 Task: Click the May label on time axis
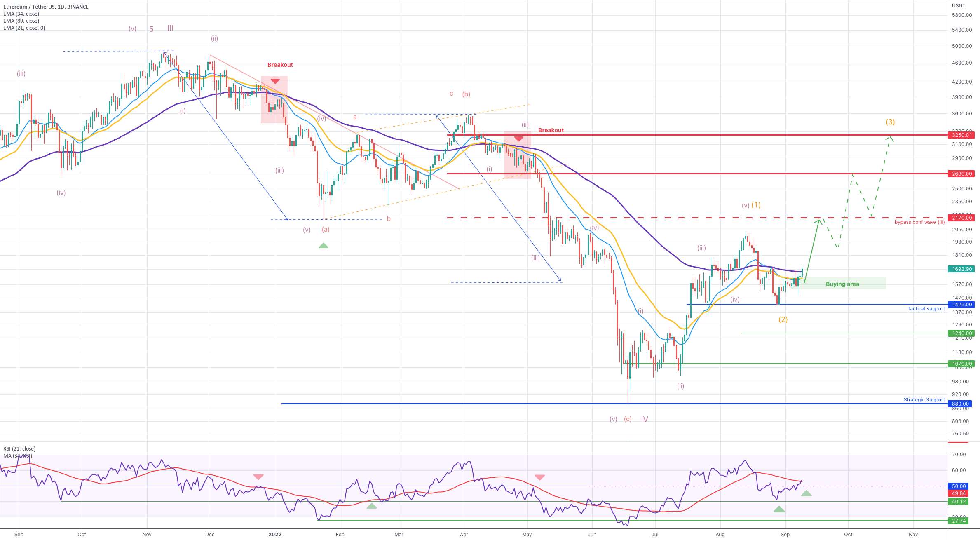pyautogui.click(x=527, y=535)
